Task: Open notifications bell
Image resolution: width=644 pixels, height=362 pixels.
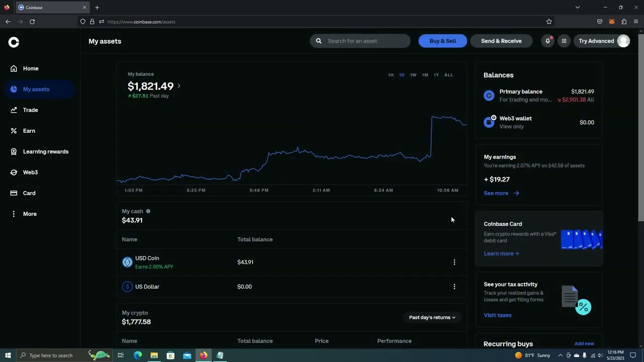Action: click(548, 41)
